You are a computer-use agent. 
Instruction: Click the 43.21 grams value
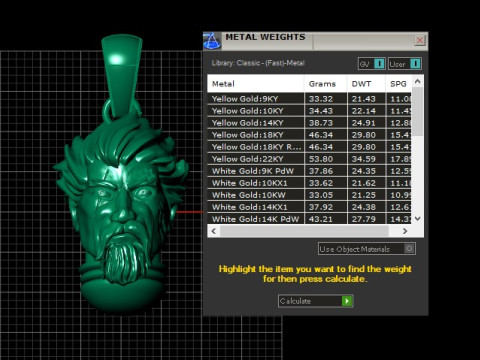pos(321,219)
